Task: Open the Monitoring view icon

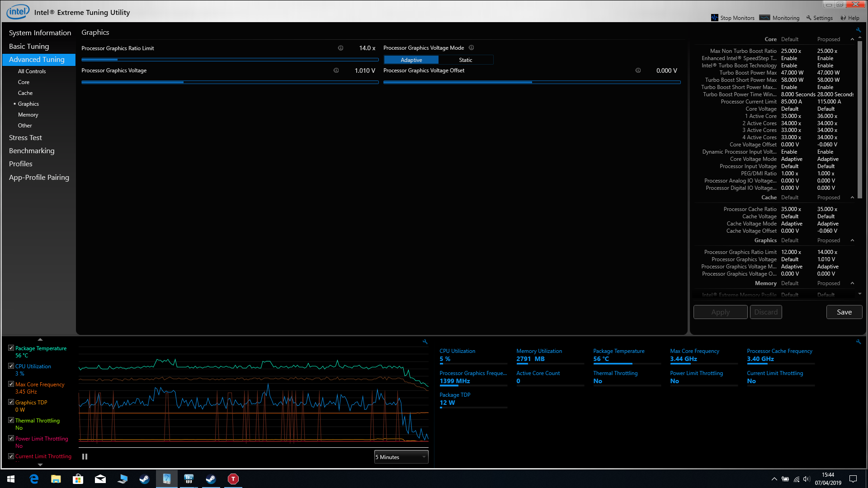Action: click(x=764, y=18)
